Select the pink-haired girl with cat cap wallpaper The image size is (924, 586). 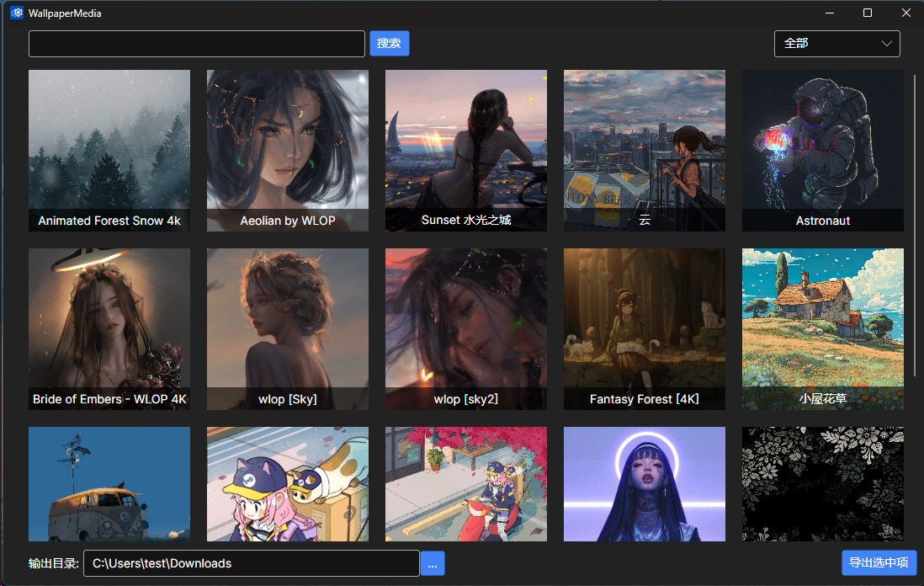point(288,484)
